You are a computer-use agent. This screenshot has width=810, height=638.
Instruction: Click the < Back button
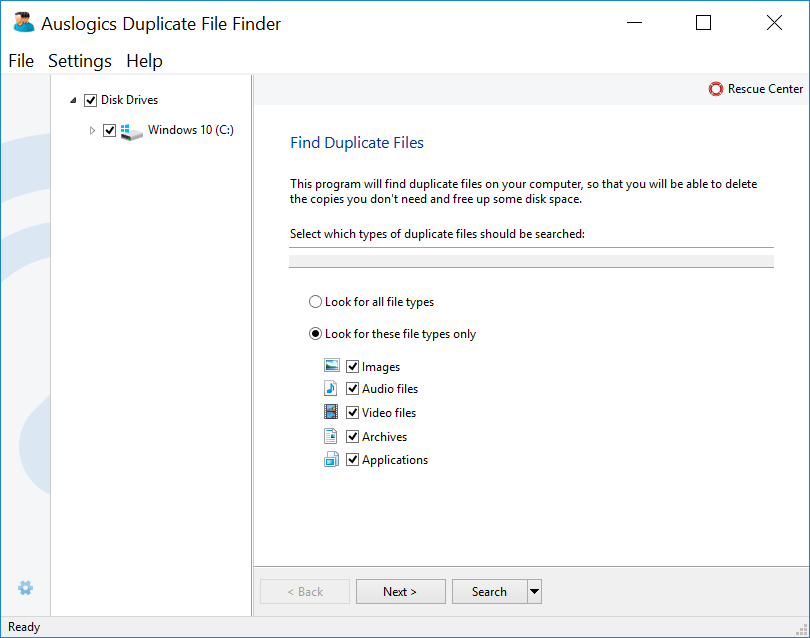(305, 592)
